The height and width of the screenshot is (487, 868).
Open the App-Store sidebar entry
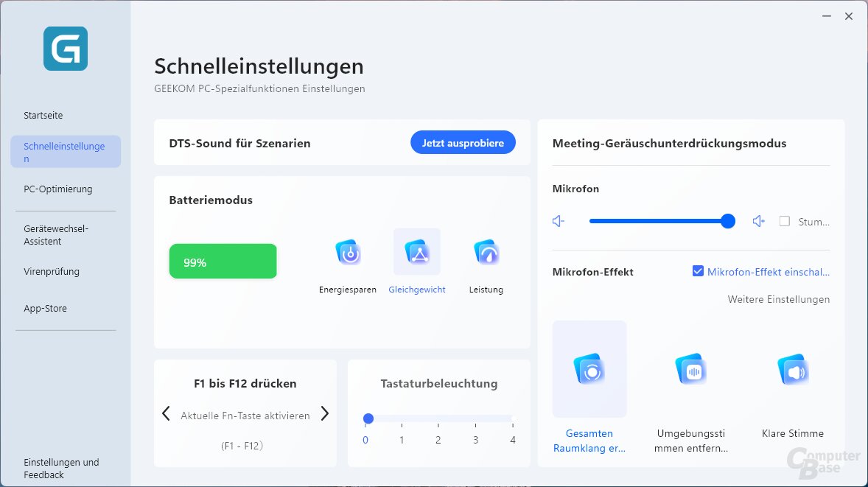coord(45,308)
